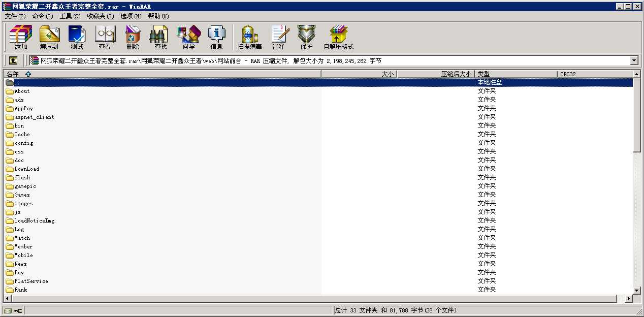Image resolution: width=644 pixels, height=317 pixels.
Task: Click the key icon in the status bar
Action: point(18,310)
